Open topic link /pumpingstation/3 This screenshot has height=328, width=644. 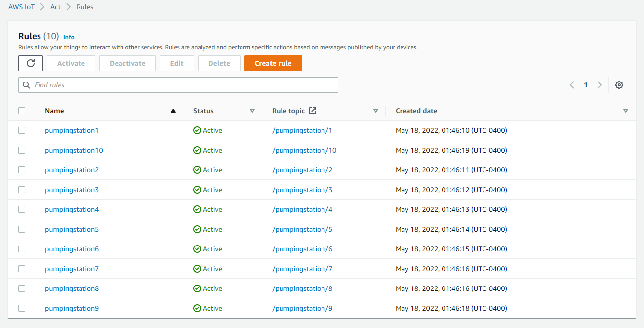click(302, 190)
